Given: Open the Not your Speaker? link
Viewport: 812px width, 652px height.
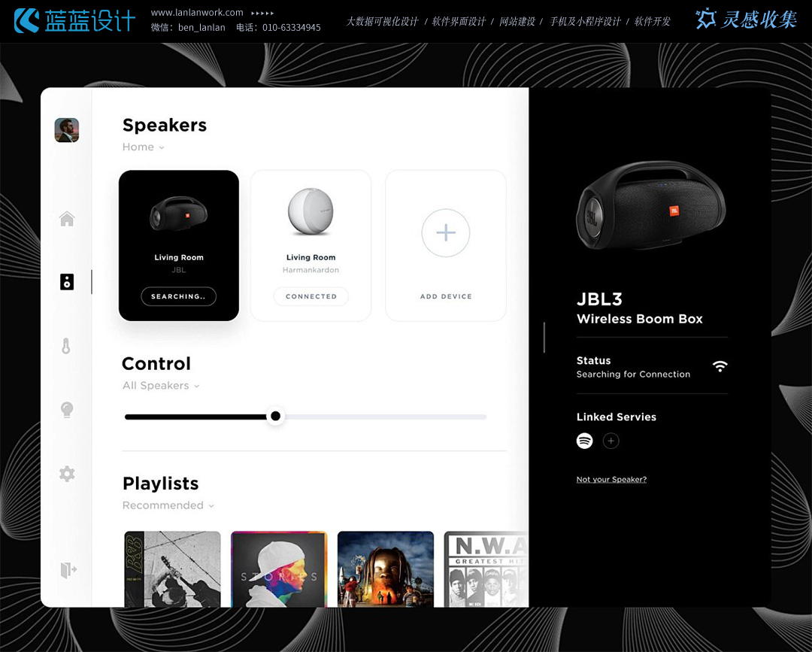Looking at the screenshot, I should click(x=611, y=480).
